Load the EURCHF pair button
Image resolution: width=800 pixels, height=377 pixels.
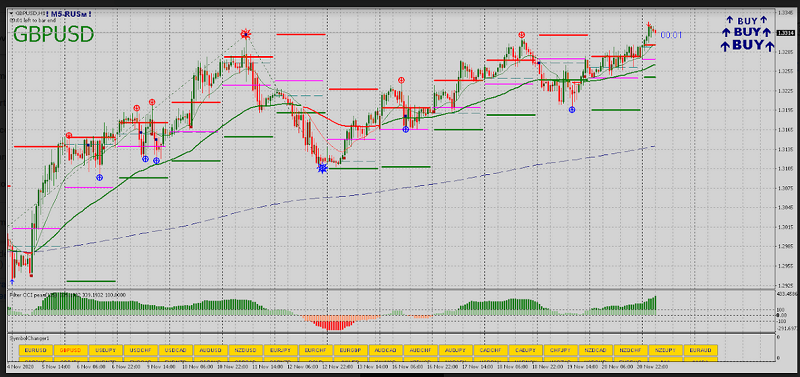pos(315,350)
